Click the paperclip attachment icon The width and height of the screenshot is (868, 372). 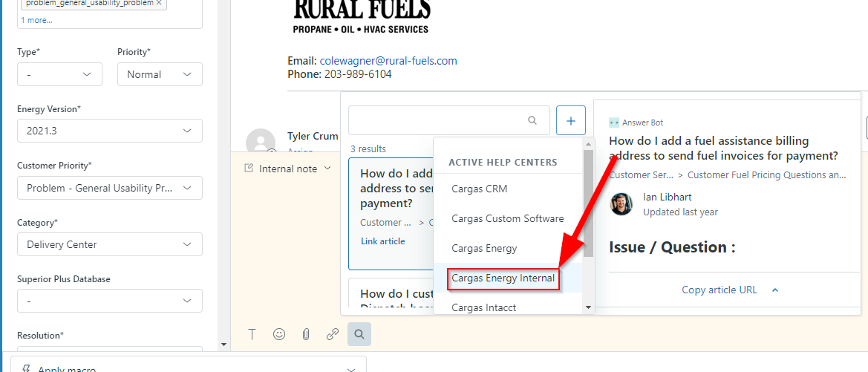click(x=306, y=334)
